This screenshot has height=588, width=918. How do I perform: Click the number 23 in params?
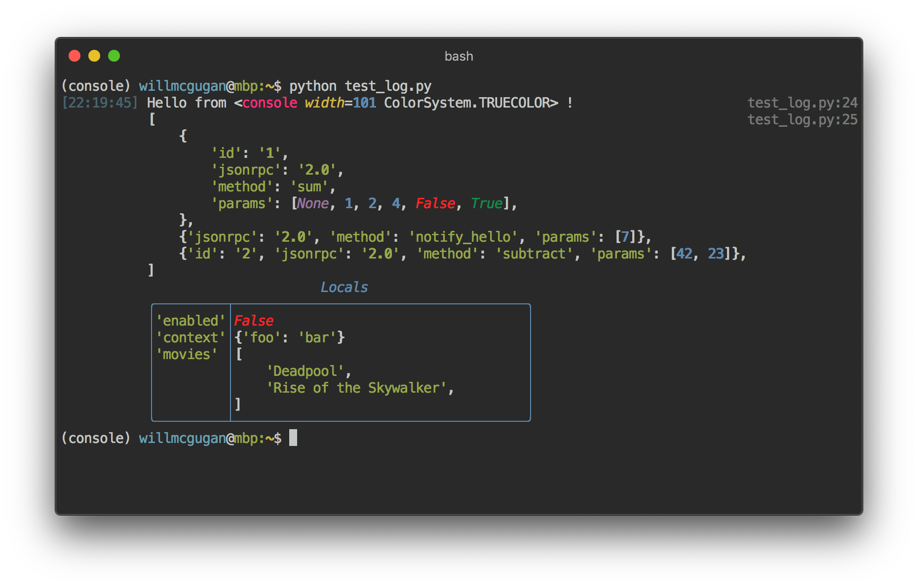click(x=716, y=254)
